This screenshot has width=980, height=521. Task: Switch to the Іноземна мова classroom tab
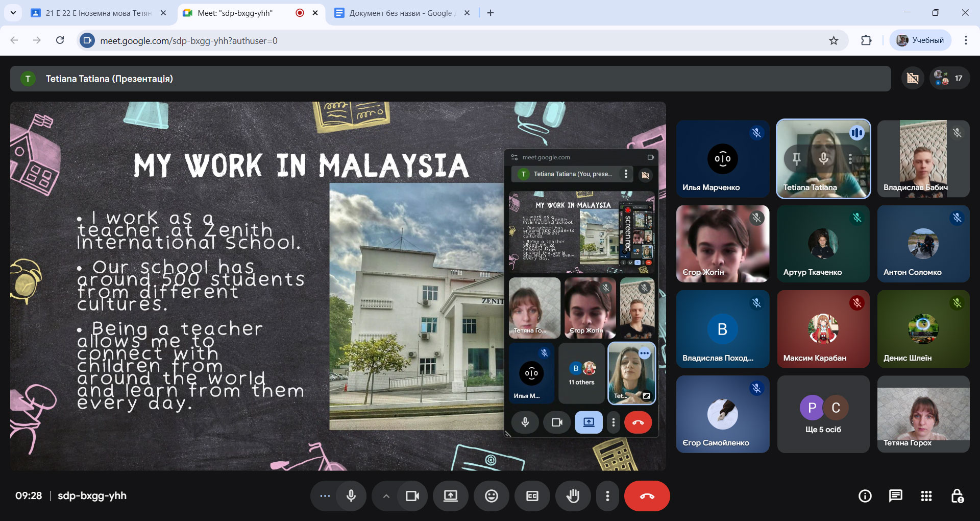tap(97, 13)
